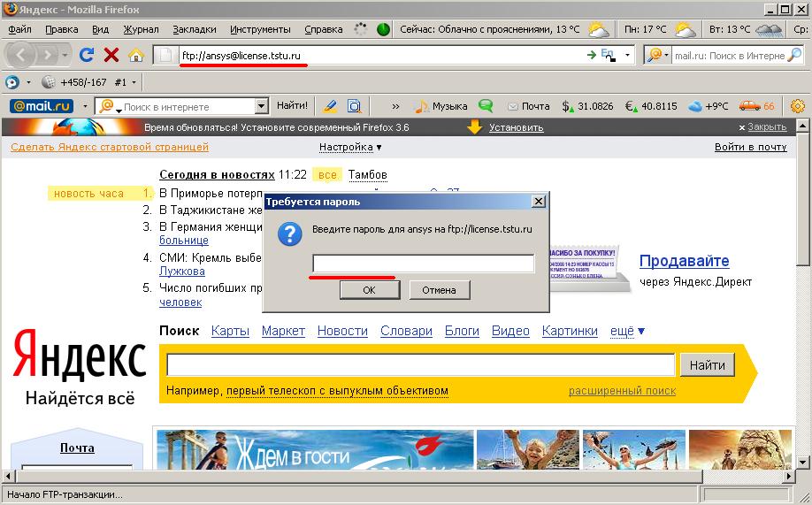Viewport: 812px width, 505px height.
Task: Open the Журнал menu
Action: 141,29
